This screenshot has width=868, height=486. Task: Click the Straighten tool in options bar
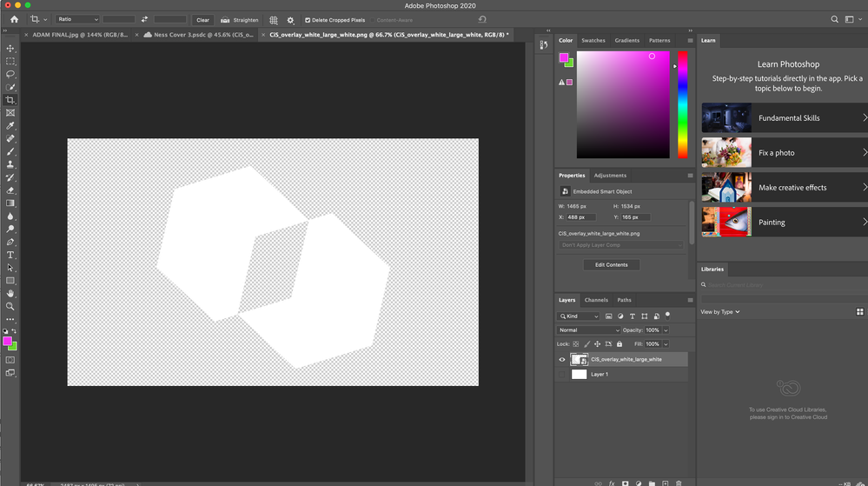(239, 19)
